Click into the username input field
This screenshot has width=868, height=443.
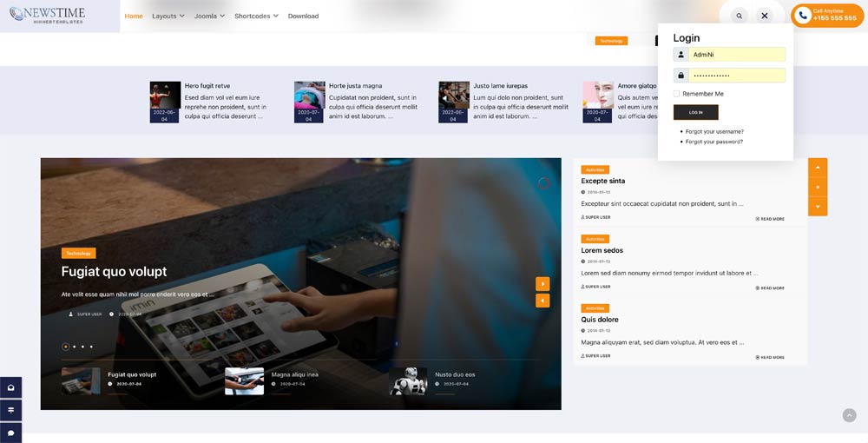tap(736, 55)
